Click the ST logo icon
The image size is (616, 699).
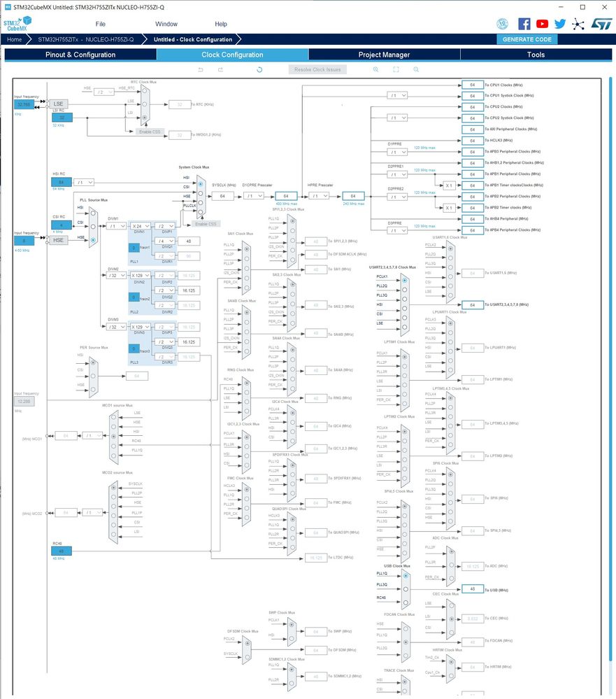tap(601, 24)
